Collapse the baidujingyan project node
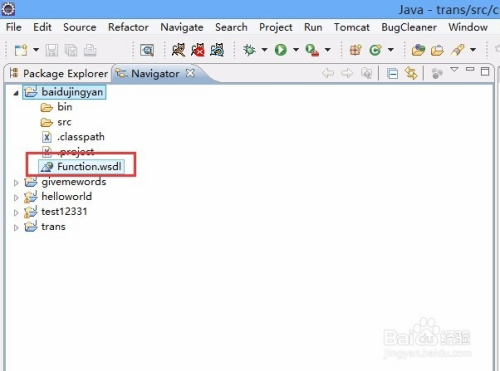Screen dimensions: 500x371 [16, 93]
